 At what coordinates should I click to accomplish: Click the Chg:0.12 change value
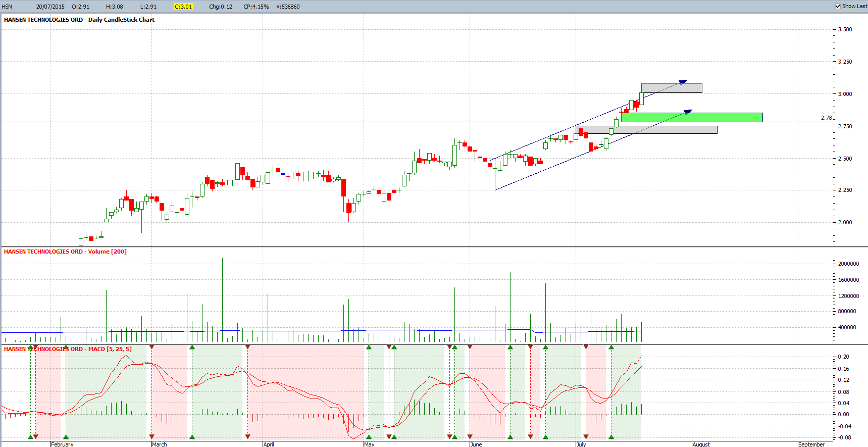[221, 7]
